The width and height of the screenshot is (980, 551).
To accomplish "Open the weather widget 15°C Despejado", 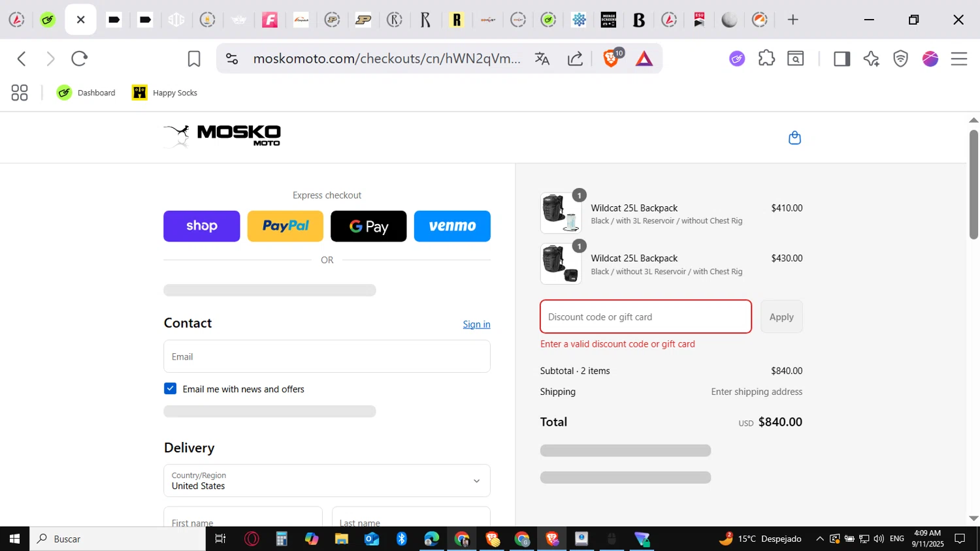I will pos(760,539).
